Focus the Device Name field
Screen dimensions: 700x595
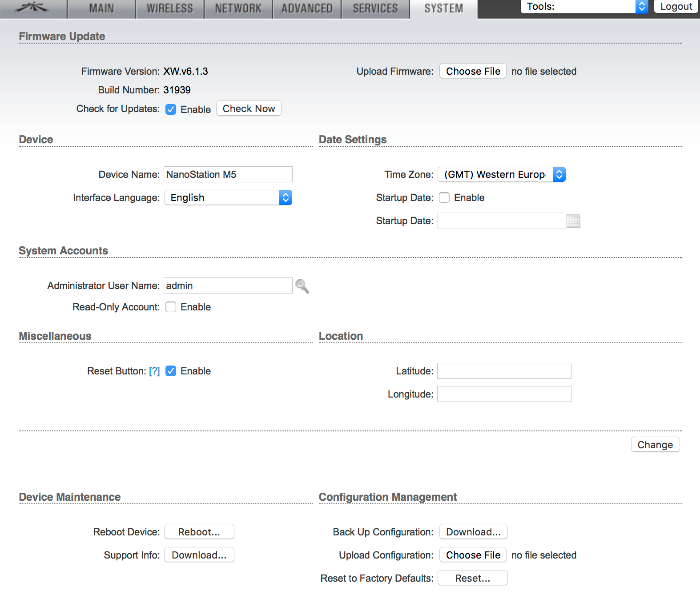(x=228, y=174)
